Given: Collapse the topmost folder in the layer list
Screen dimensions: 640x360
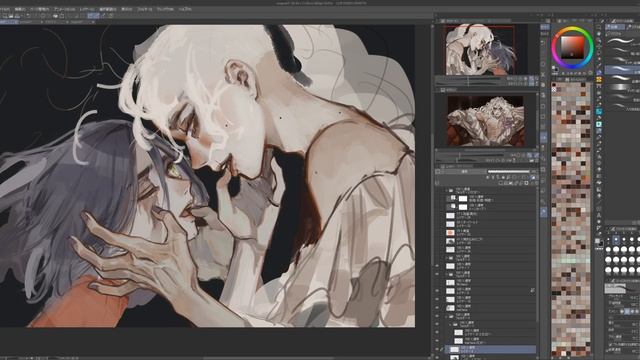Looking at the screenshot, I should click(x=447, y=190).
